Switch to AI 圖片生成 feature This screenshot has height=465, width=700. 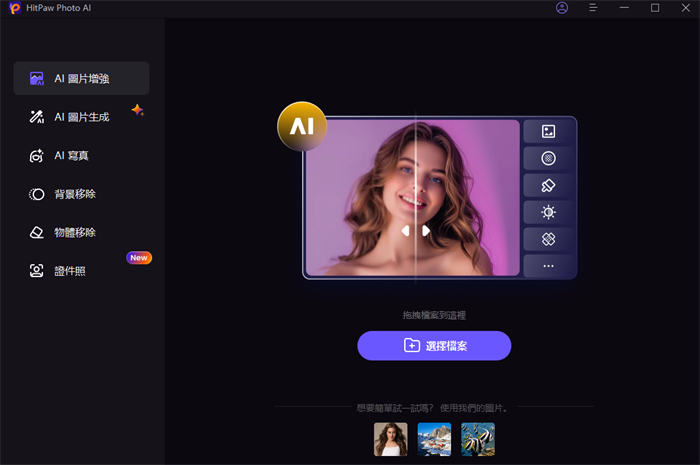(81, 117)
